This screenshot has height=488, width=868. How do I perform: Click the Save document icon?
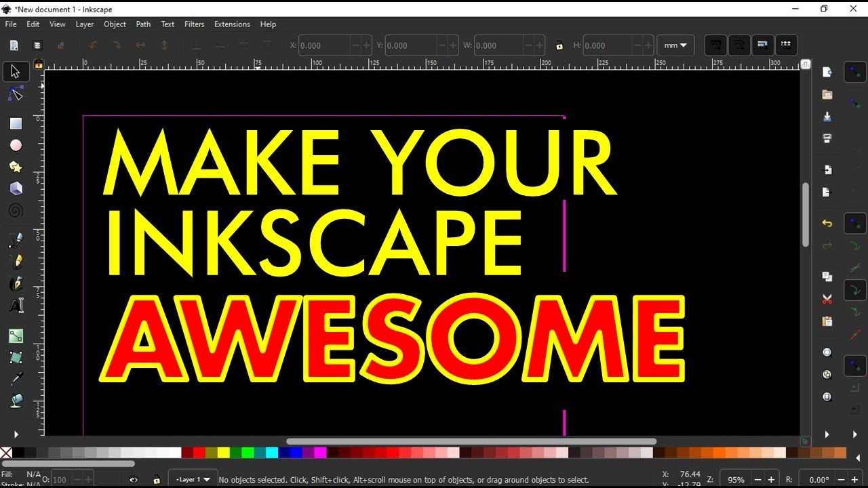827,117
